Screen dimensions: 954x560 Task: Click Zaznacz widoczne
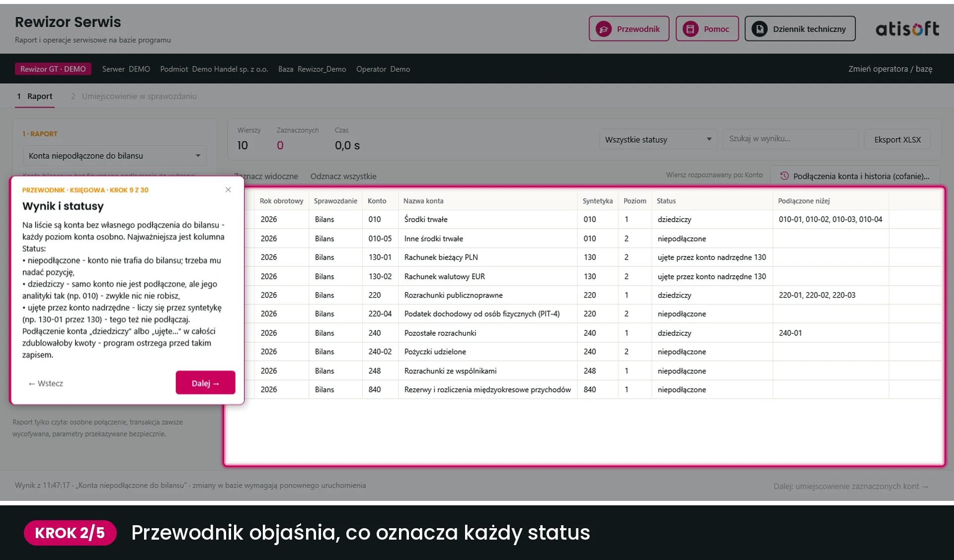pyautogui.click(x=266, y=176)
